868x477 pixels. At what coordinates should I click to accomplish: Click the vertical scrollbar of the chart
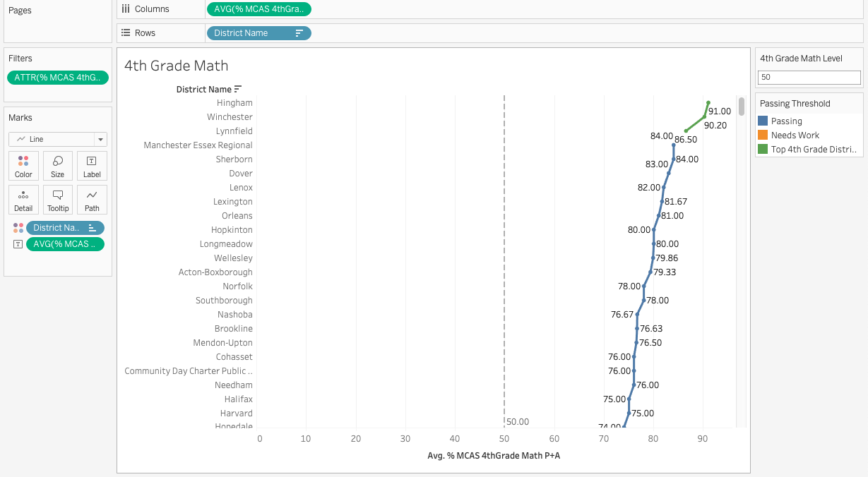click(741, 107)
